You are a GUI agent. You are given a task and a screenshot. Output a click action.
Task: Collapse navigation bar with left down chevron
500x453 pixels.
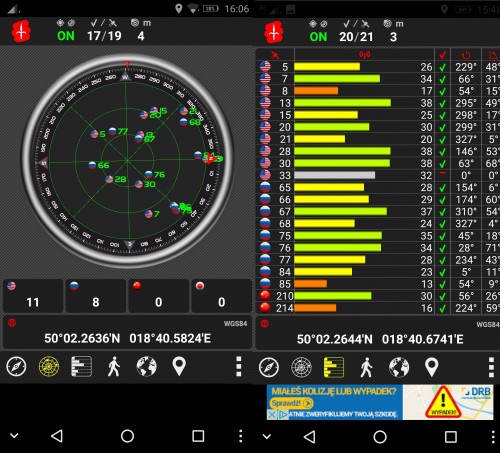coord(14,435)
